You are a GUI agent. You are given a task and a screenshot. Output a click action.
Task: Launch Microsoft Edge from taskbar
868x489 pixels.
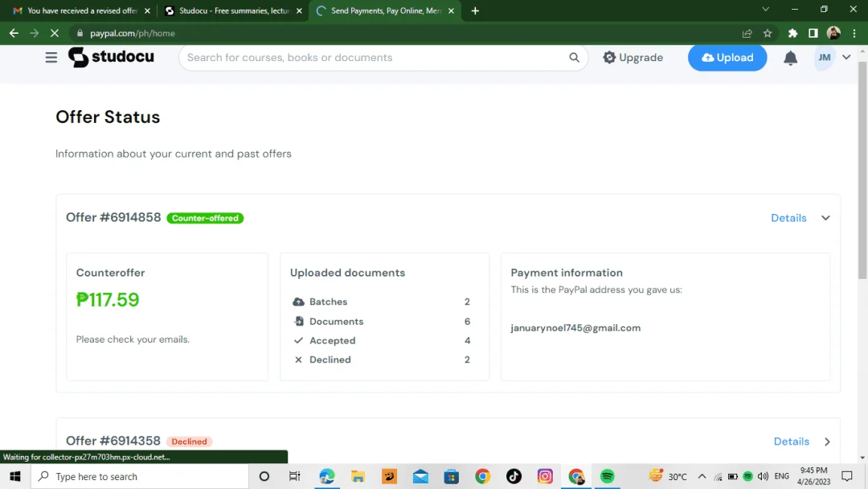(326, 476)
